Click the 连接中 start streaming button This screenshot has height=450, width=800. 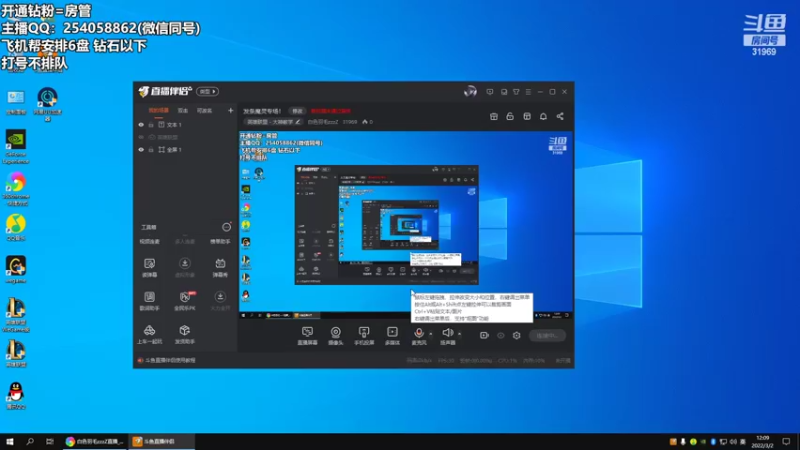point(547,335)
